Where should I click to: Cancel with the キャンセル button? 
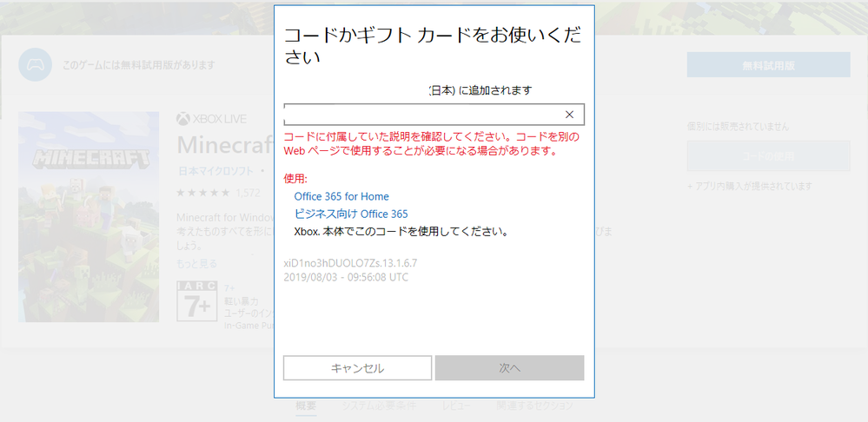(358, 368)
